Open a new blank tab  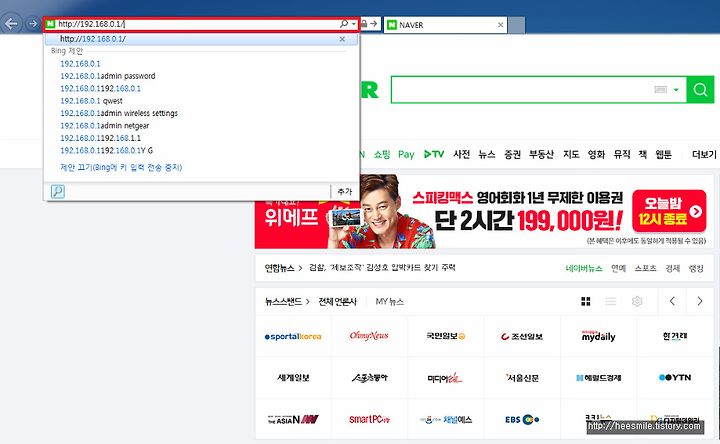(x=517, y=25)
